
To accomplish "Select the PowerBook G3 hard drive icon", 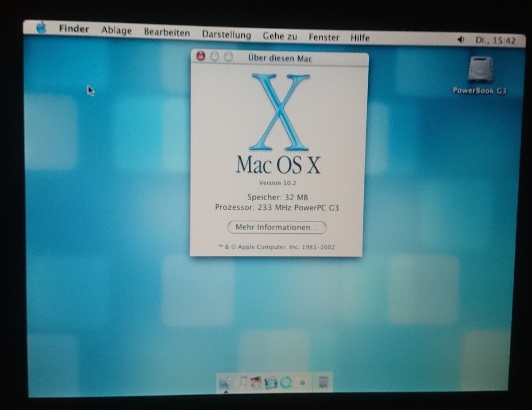I will (x=480, y=70).
